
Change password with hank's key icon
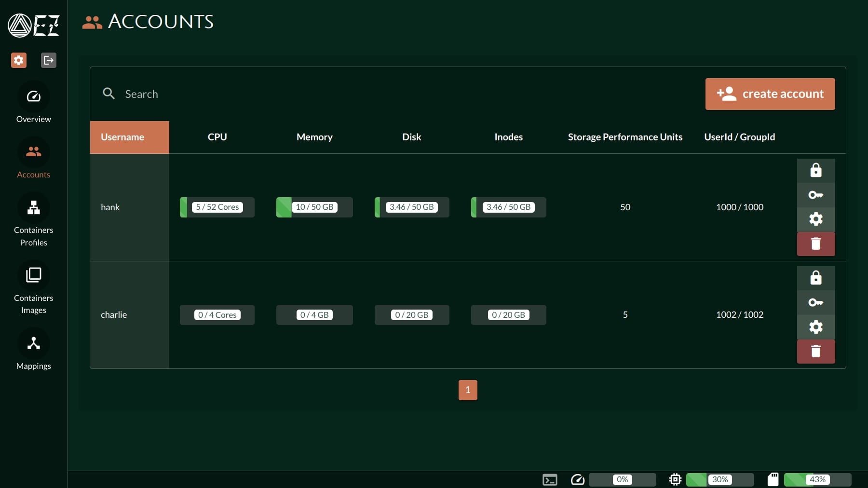pyautogui.click(x=815, y=195)
